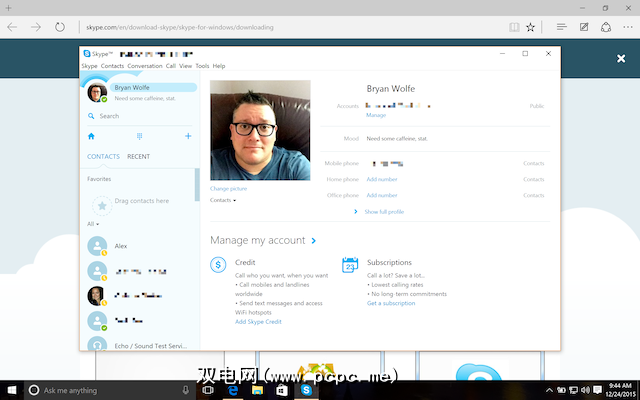The width and height of the screenshot is (640, 400).
Task: Close the download overlay with white X
Action: (621, 59)
